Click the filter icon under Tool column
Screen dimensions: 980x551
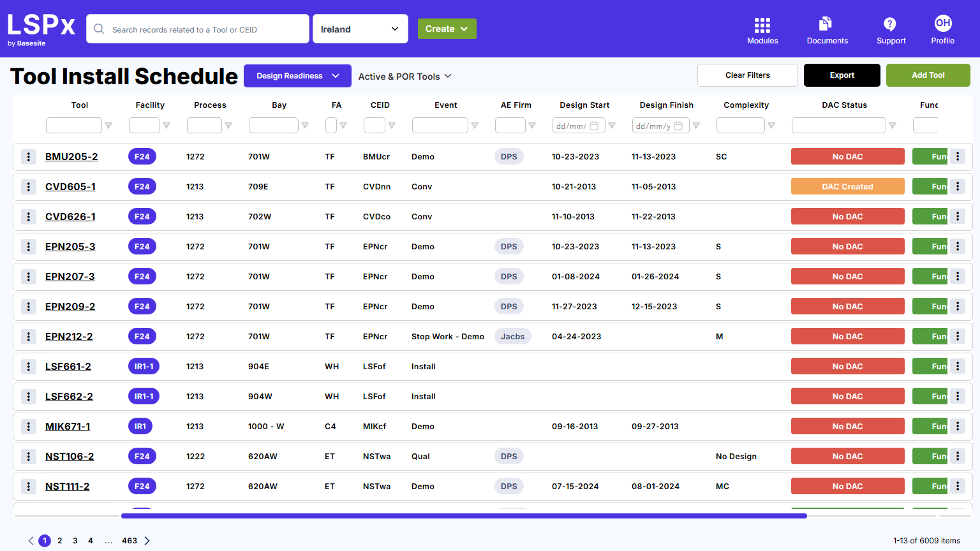click(x=108, y=126)
